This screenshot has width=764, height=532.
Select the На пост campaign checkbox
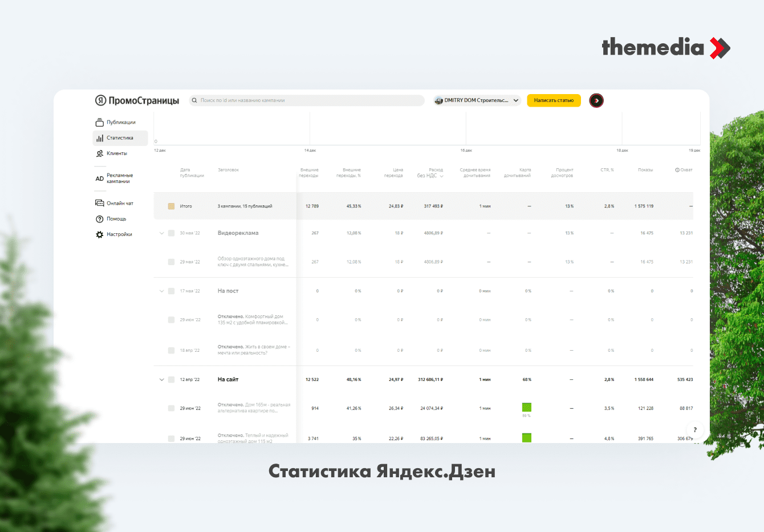pyautogui.click(x=171, y=291)
